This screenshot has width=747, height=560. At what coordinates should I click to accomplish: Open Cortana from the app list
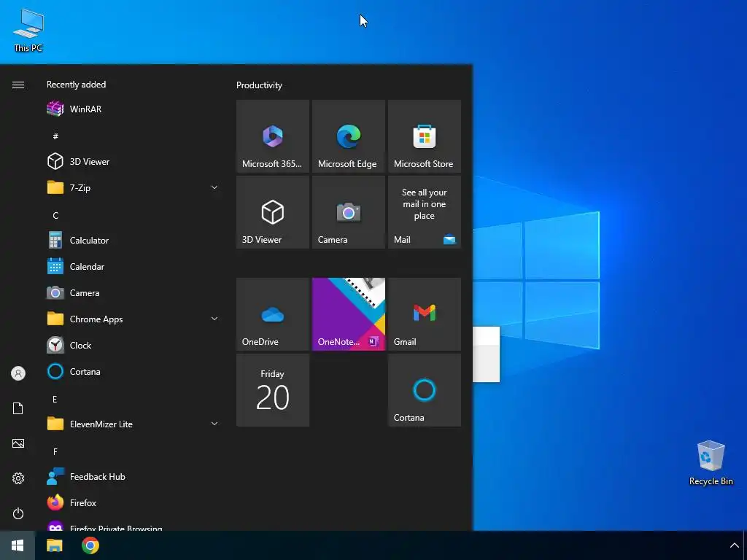point(133,371)
